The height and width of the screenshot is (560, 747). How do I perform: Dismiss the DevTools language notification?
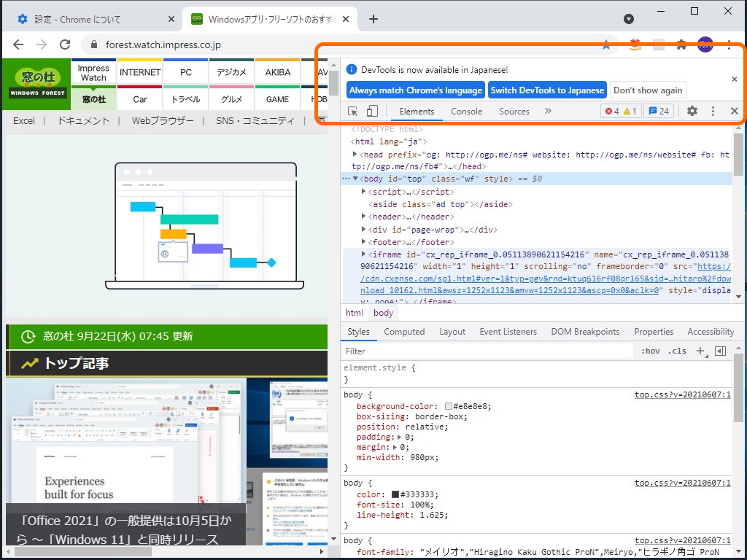click(x=734, y=79)
